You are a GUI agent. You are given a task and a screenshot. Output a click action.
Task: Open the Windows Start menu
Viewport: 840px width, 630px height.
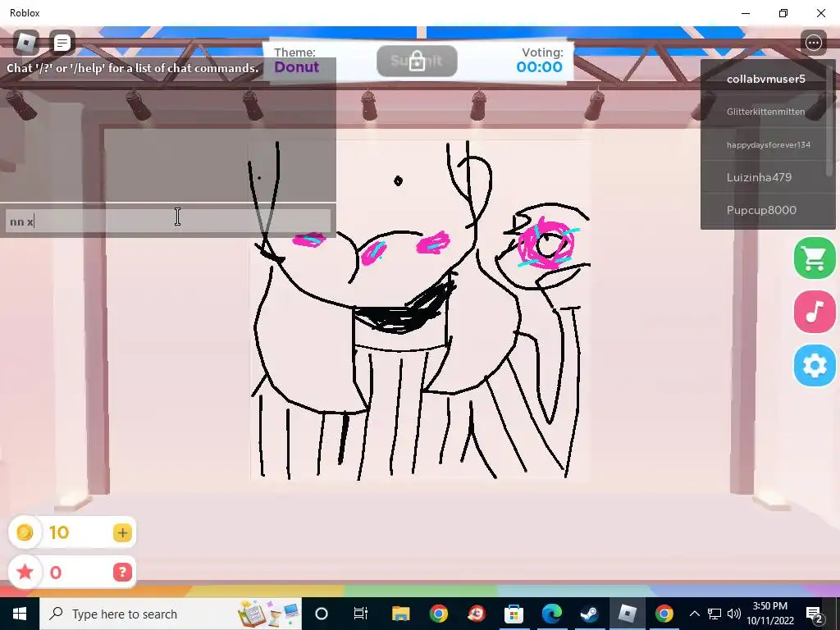point(20,614)
